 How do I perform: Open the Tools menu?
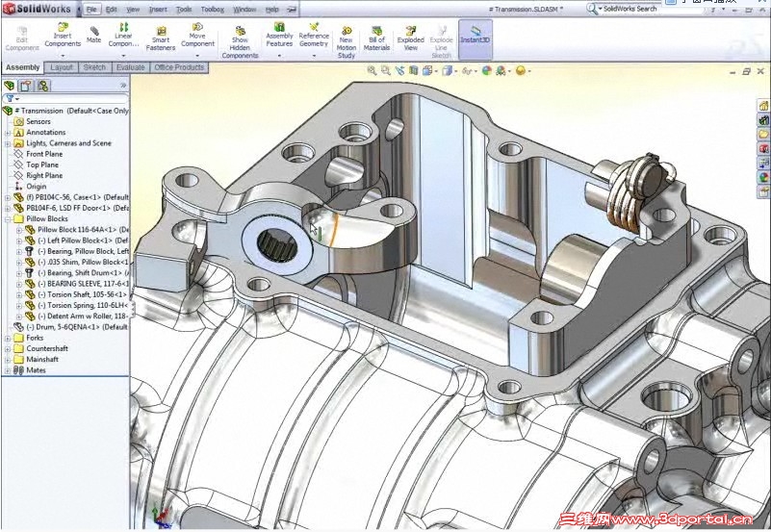(184, 10)
